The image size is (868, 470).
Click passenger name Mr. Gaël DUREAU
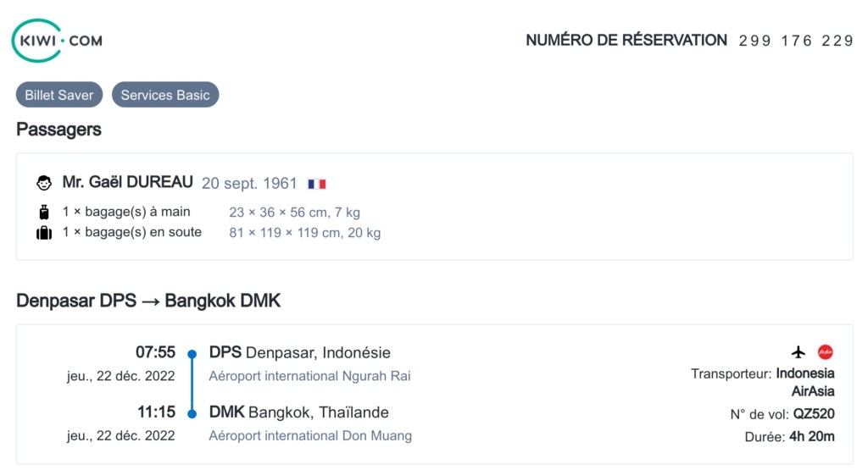click(x=128, y=183)
